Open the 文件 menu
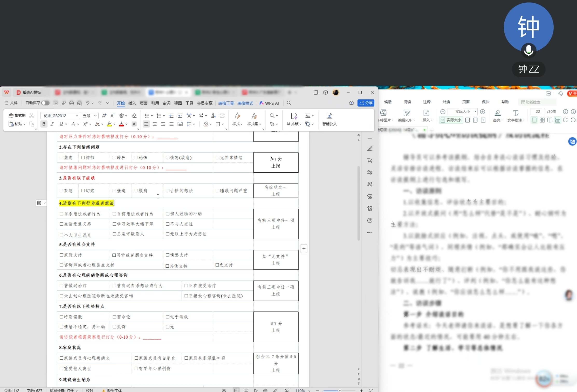The width and height of the screenshot is (577, 392). coord(11,103)
